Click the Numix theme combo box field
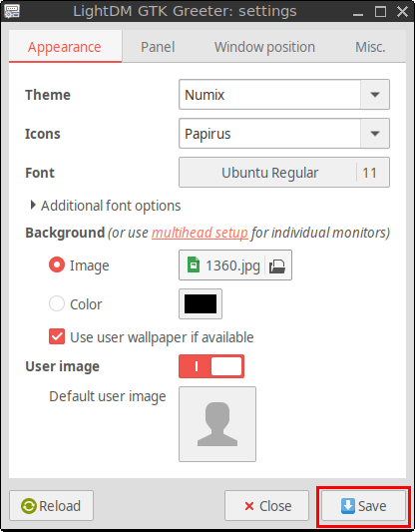This screenshot has height=532, width=415. point(269,94)
